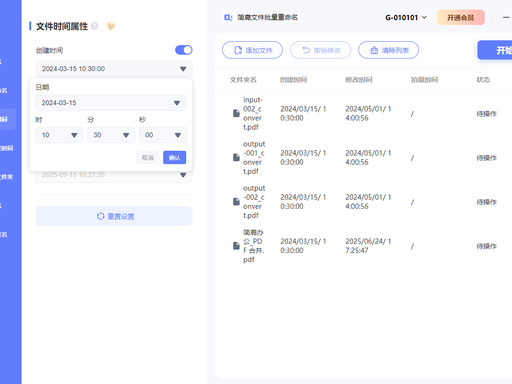512x384 pixels.
Task: Click the modified time of input-002_convert.pdf
Action: (368, 113)
